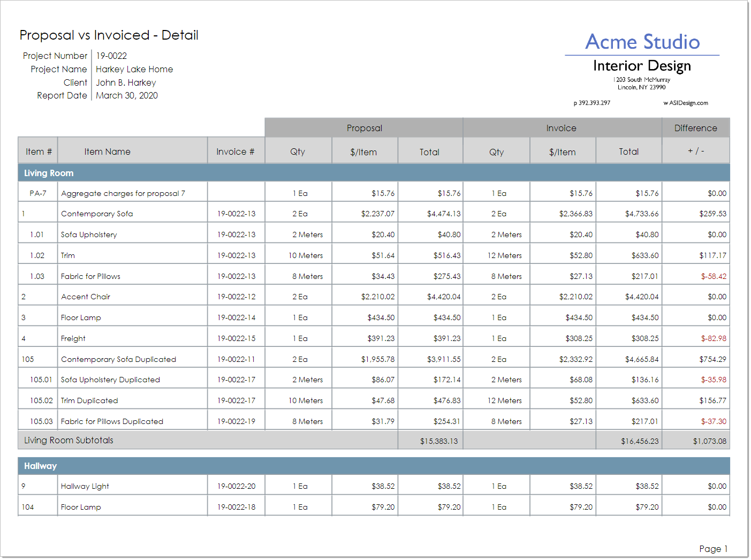
Task: Select the 'Interior Design' heading
Action: (642, 66)
